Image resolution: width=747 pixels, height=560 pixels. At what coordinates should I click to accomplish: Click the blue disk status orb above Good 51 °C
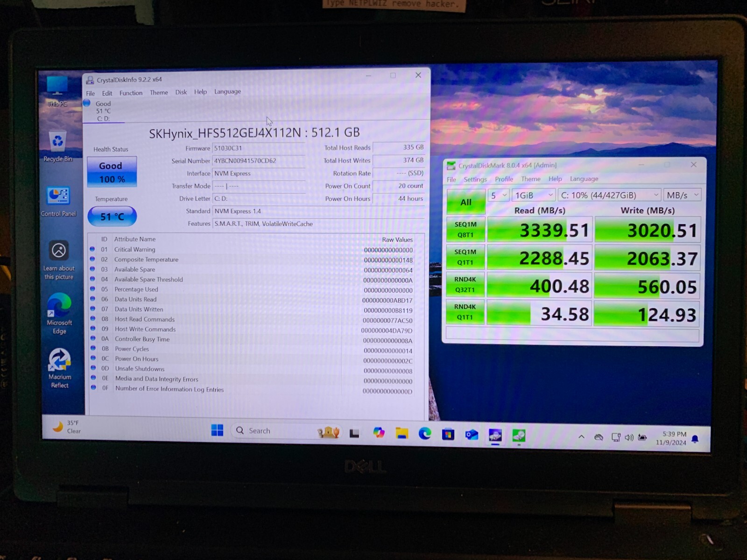tap(87, 103)
